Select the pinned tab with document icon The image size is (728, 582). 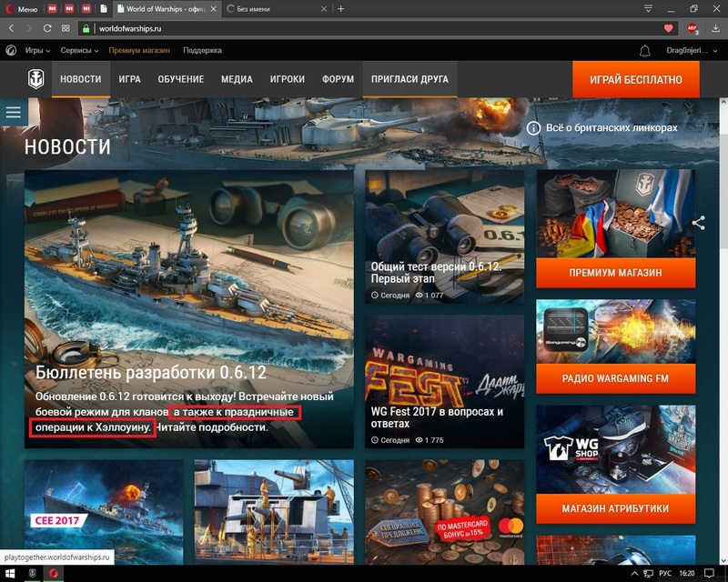click(x=104, y=9)
